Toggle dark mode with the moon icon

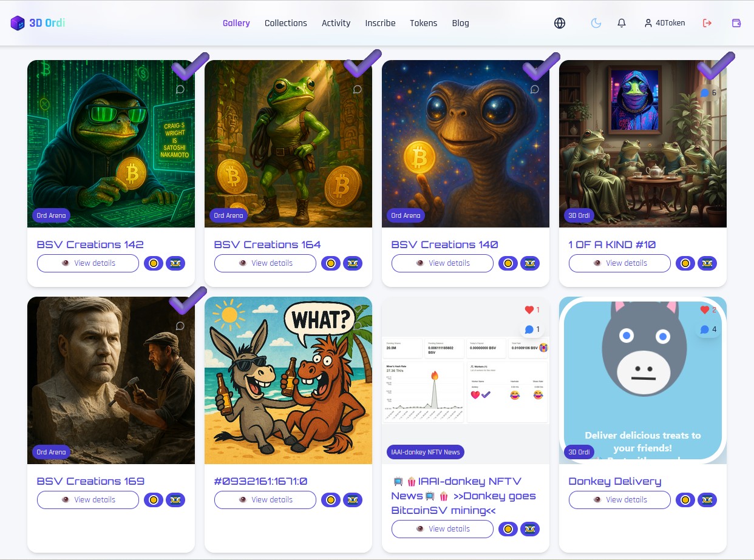point(596,23)
